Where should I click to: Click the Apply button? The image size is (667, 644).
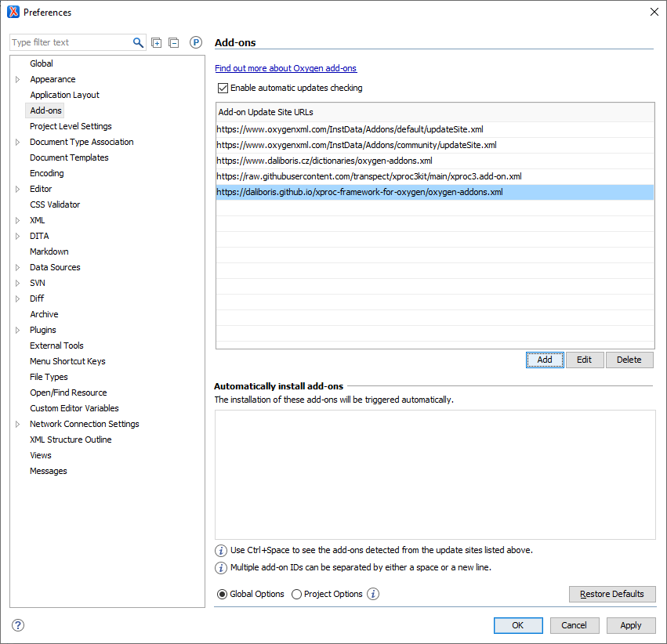pos(631,625)
